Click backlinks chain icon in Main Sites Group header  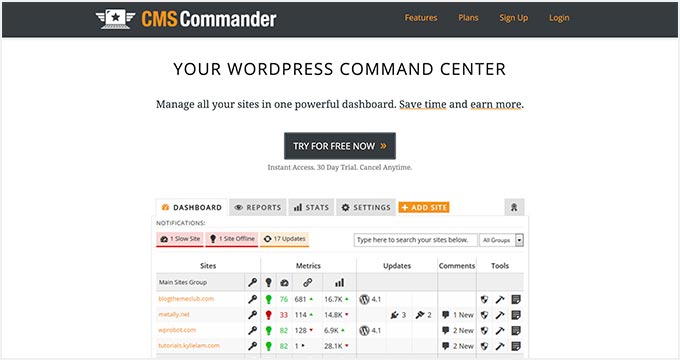click(x=307, y=283)
